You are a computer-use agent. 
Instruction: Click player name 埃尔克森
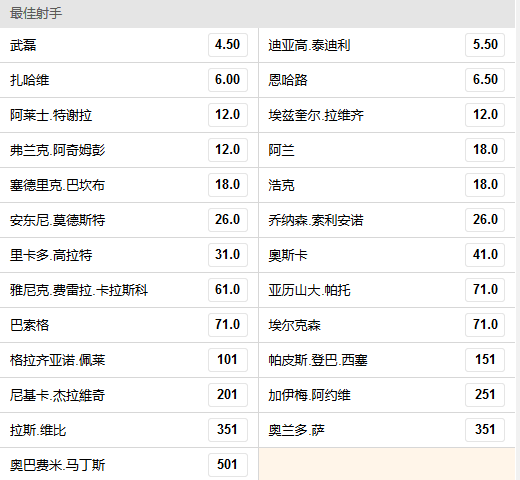point(295,325)
